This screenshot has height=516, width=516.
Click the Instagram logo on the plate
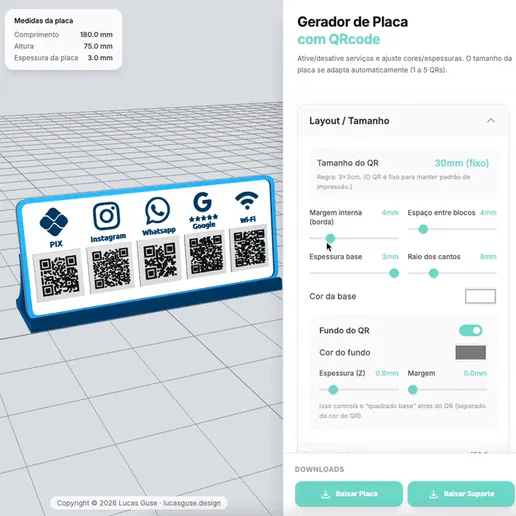coord(106,216)
